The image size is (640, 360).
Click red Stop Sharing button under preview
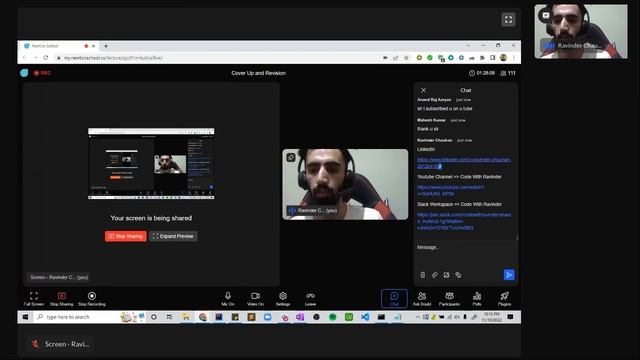(x=126, y=236)
